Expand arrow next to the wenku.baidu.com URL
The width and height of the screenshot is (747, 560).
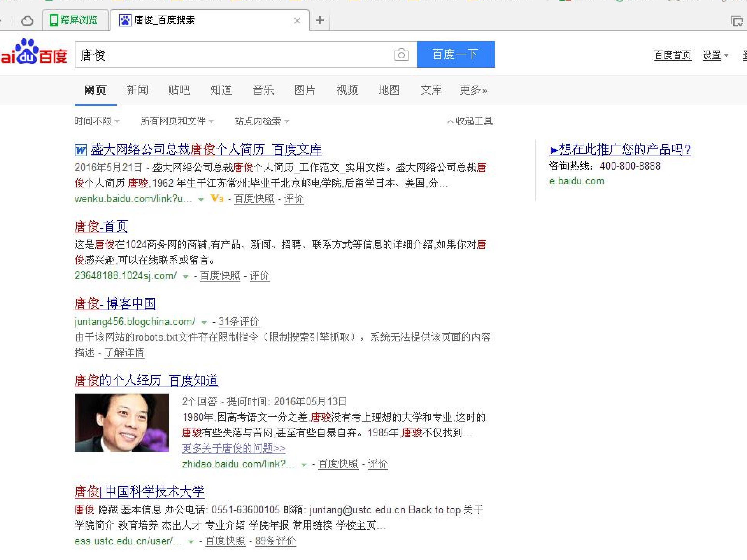(201, 199)
